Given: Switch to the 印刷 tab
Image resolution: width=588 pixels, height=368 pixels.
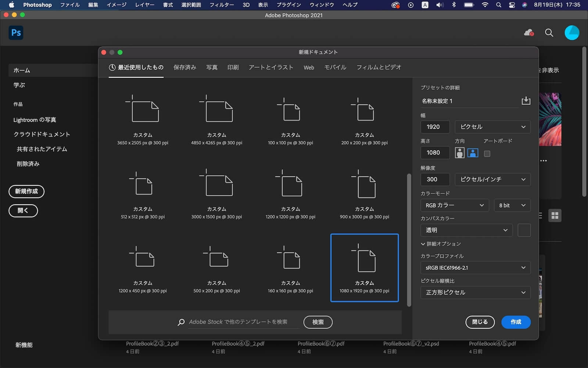Looking at the screenshot, I should (233, 67).
